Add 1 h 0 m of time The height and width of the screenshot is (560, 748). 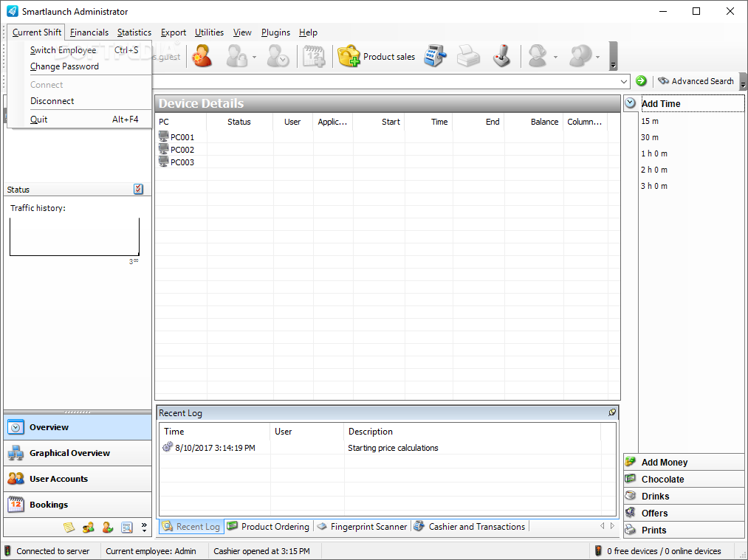click(x=654, y=153)
